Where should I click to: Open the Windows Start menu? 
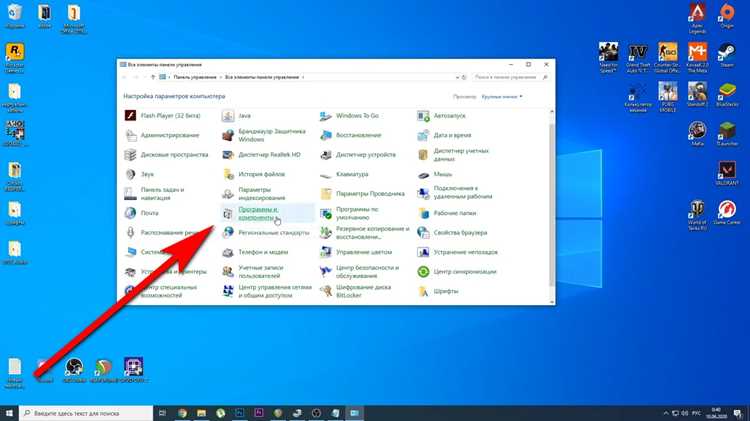9,413
